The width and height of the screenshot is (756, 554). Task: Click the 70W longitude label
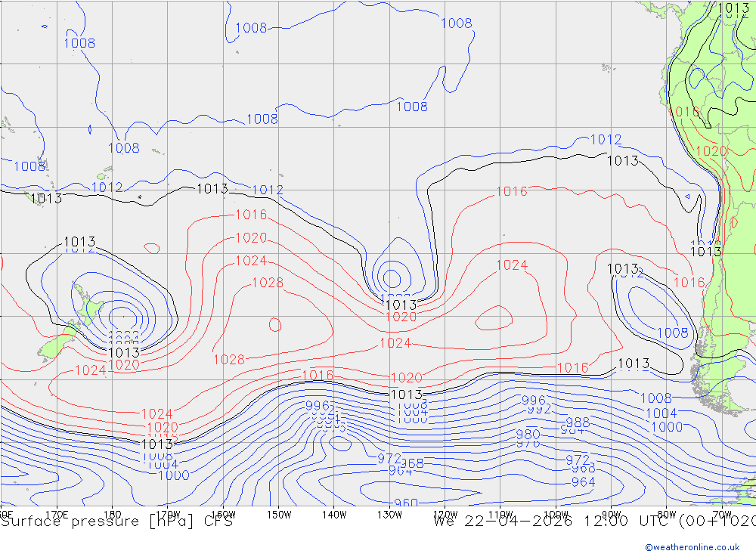[722, 515]
